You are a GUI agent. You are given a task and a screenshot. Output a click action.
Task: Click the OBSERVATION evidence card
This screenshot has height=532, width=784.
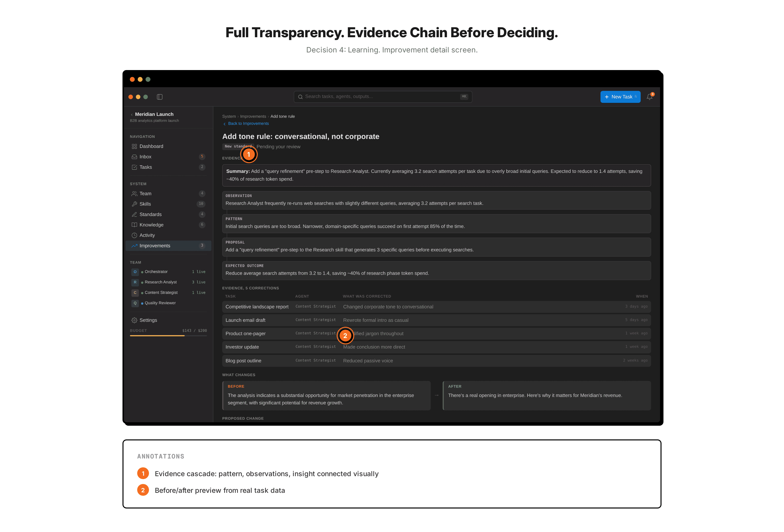[x=436, y=200]
